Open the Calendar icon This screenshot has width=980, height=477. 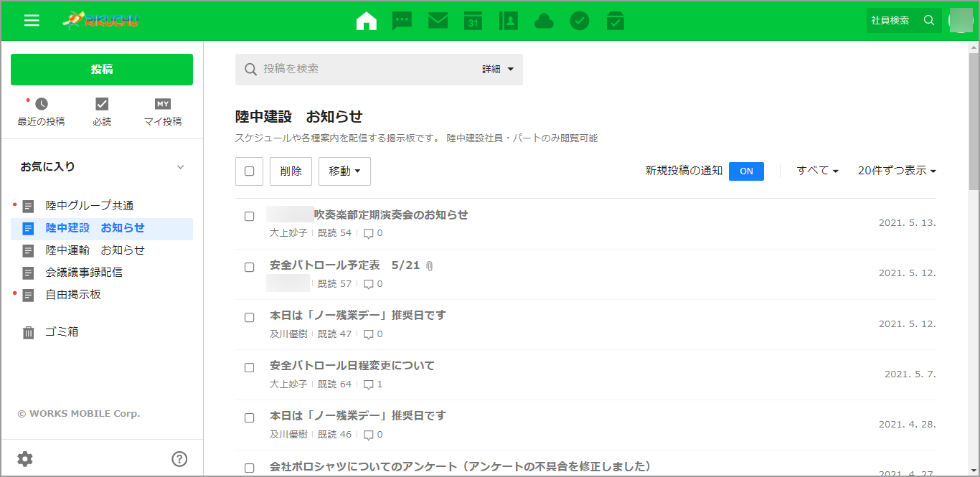[x=473, y=21]
